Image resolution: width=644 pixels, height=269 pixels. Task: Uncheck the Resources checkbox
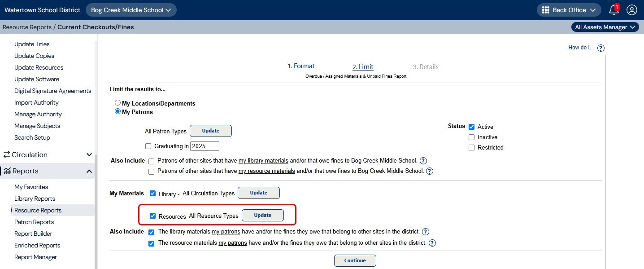tap(152, 216)
